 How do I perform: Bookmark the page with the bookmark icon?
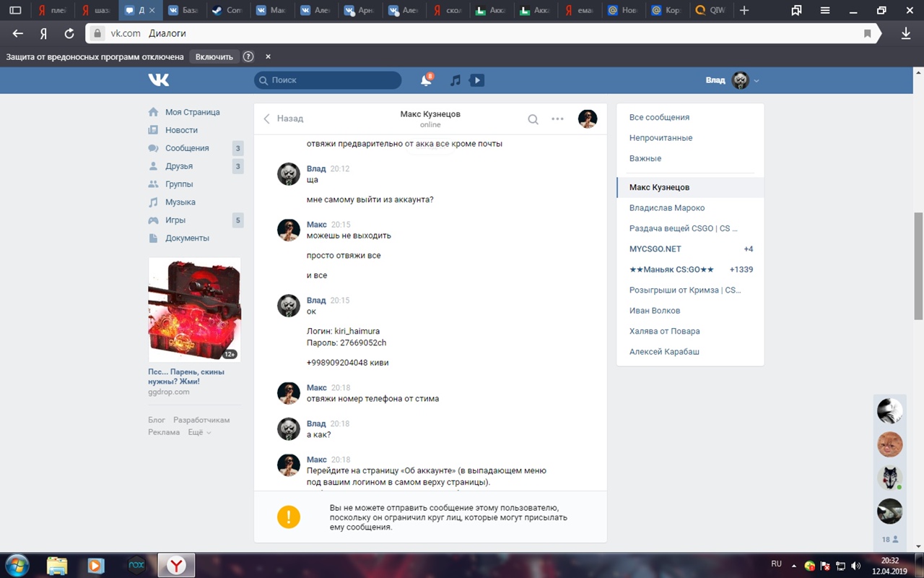point(868,33)
